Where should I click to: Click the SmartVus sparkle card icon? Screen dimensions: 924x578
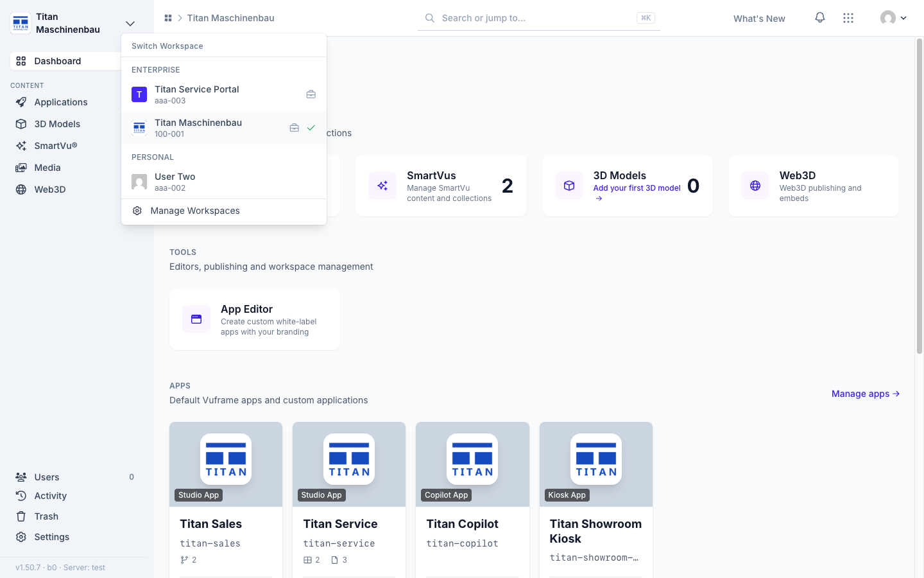click(x=382, y=186)
